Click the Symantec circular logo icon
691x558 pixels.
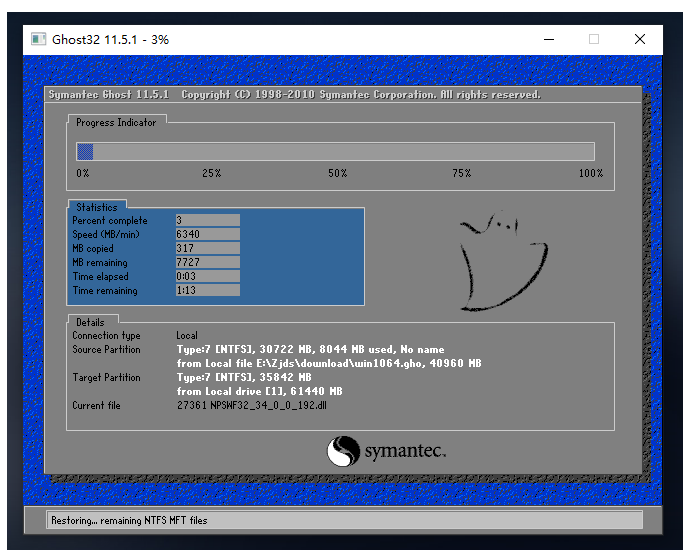(343, 451)
